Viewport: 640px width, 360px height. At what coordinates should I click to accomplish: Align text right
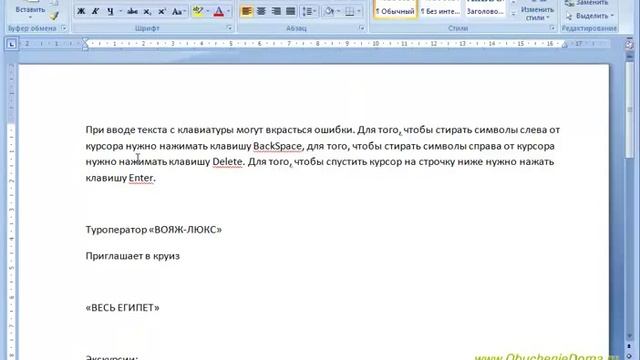[276, 11]
